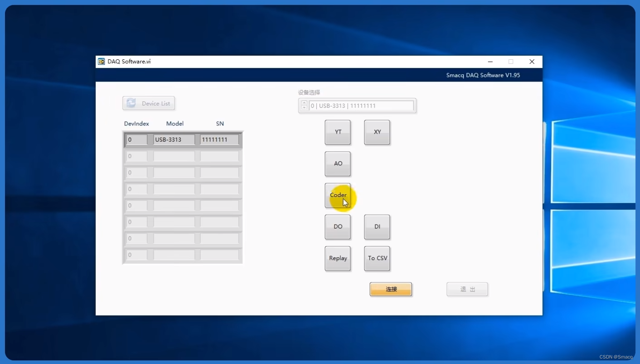Open the YT chart mode
The width and height of the screenshot is (640, 364).
point(338,132)
